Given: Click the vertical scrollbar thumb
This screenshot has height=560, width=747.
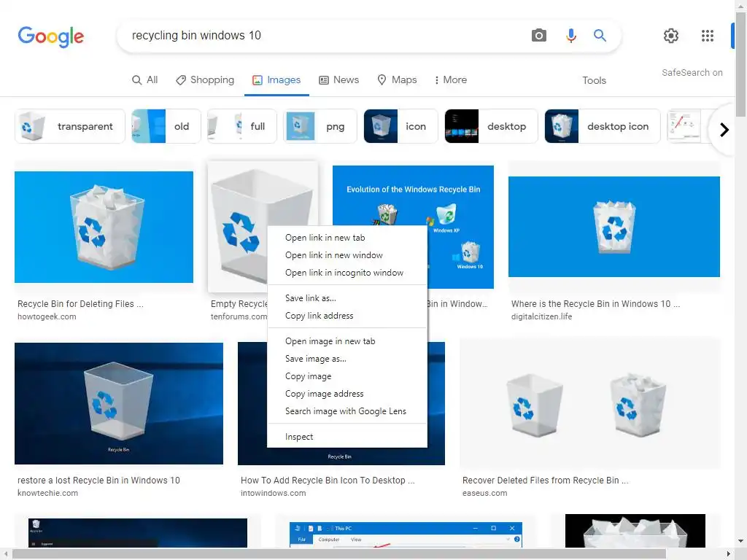Looking at the screenshot, I should click(x=741, y=64).
